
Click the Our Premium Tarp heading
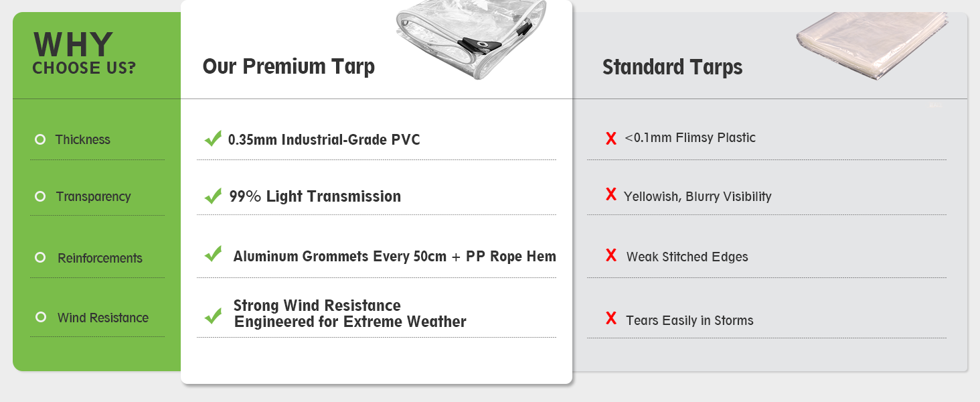tap(289, 66)
